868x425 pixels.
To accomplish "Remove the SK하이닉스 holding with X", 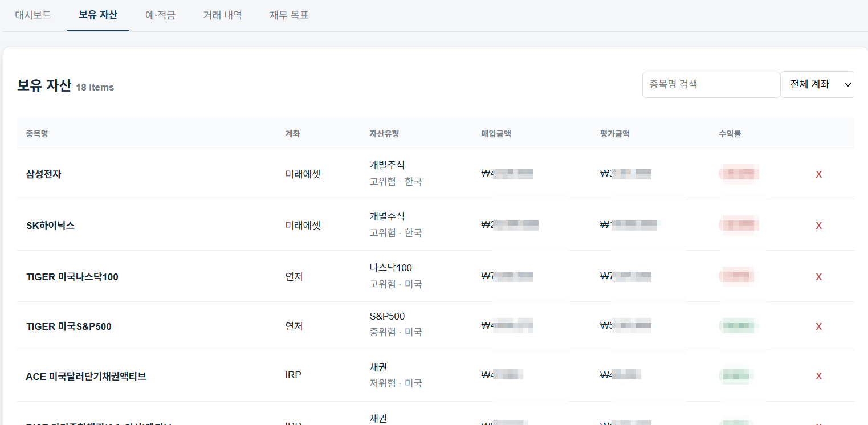I will click(x=818, y=226).
